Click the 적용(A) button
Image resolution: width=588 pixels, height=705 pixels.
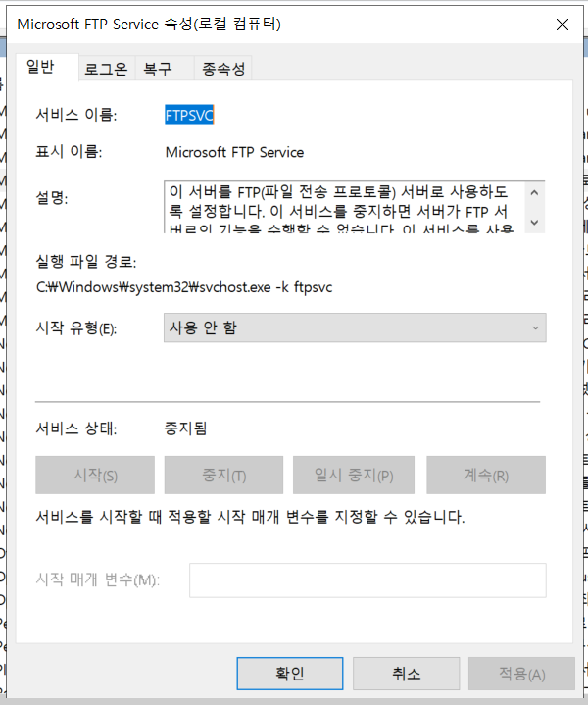(x=521, y=673)
